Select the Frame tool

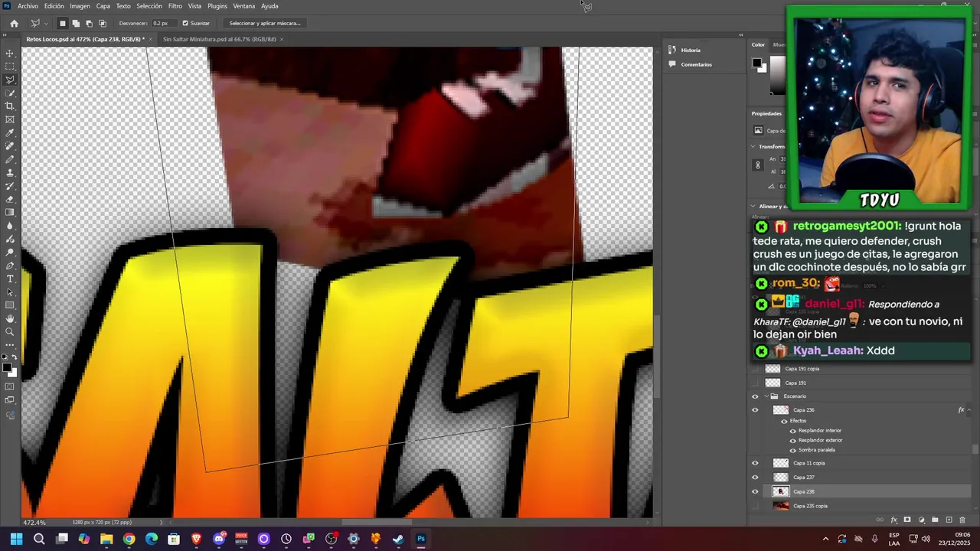[x=10, y=119]
